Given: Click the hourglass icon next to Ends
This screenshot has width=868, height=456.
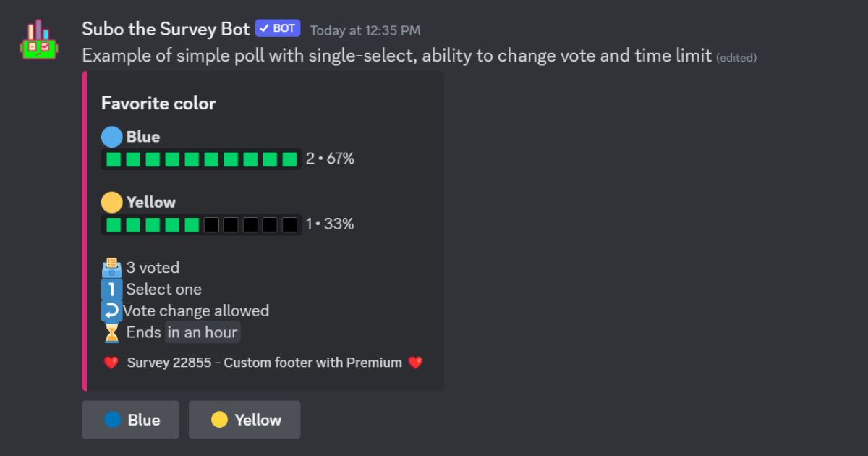Looking at the screenshot, I should [x=112, y=333].
